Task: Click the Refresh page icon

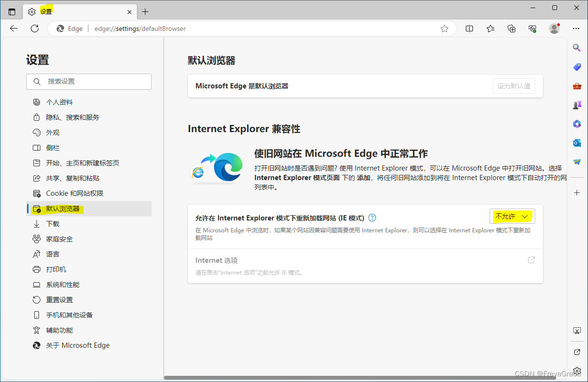Action: click(x=35, y=29)
